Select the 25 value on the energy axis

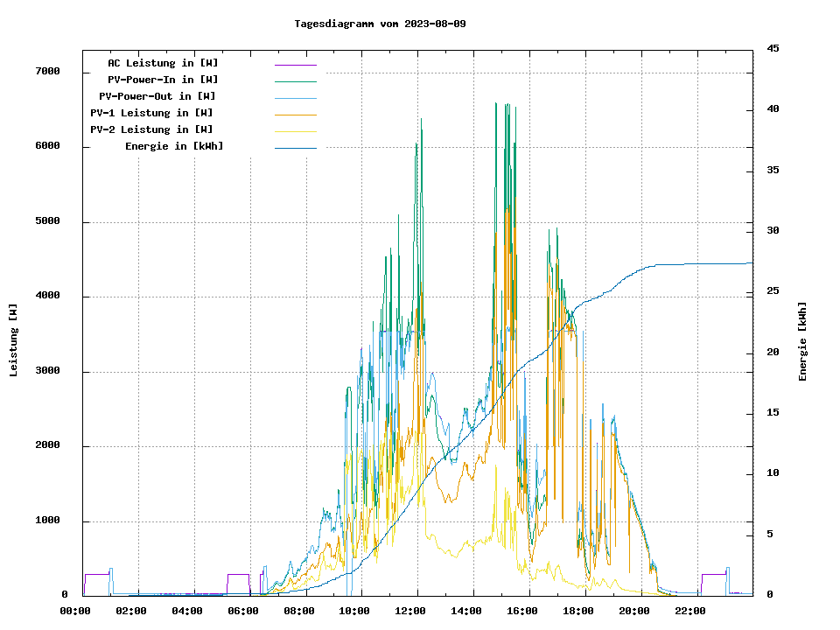coord(773,291)
